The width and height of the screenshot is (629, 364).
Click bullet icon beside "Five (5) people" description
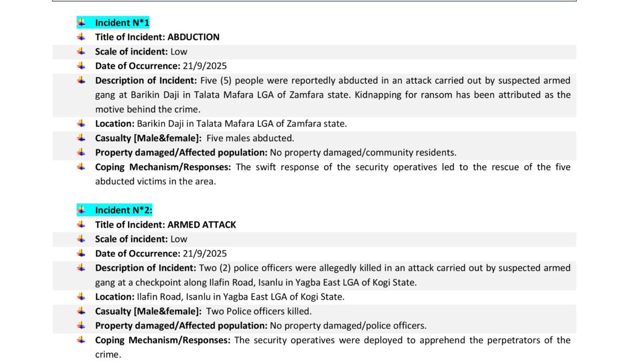pos(81,81)
